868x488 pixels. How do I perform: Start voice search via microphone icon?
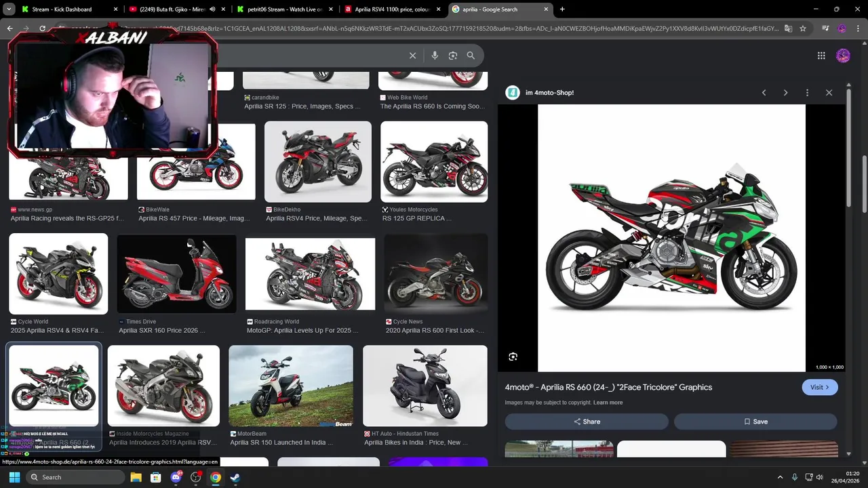(435, 56)
